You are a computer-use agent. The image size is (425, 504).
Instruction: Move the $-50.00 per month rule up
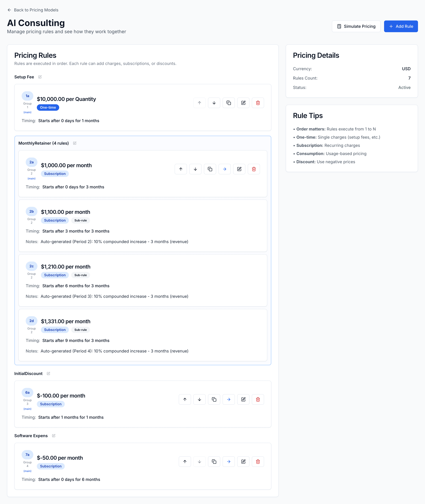coord(185,461)
